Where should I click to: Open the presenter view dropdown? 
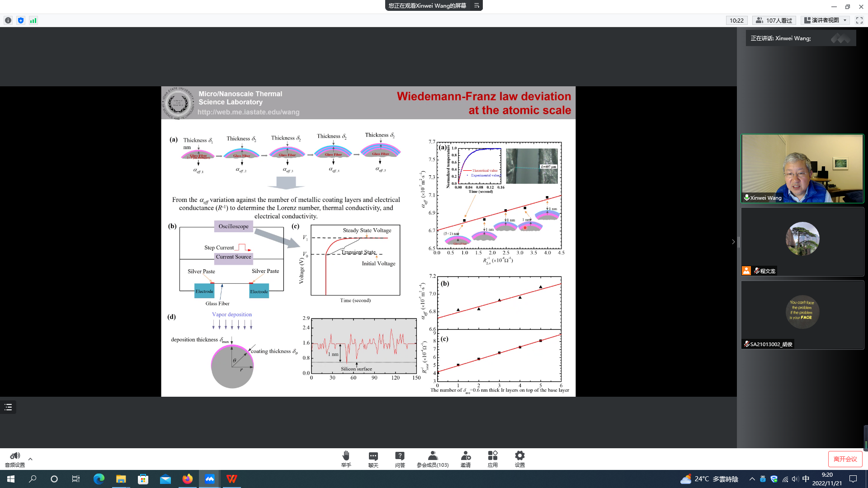[x=826, y=20]
